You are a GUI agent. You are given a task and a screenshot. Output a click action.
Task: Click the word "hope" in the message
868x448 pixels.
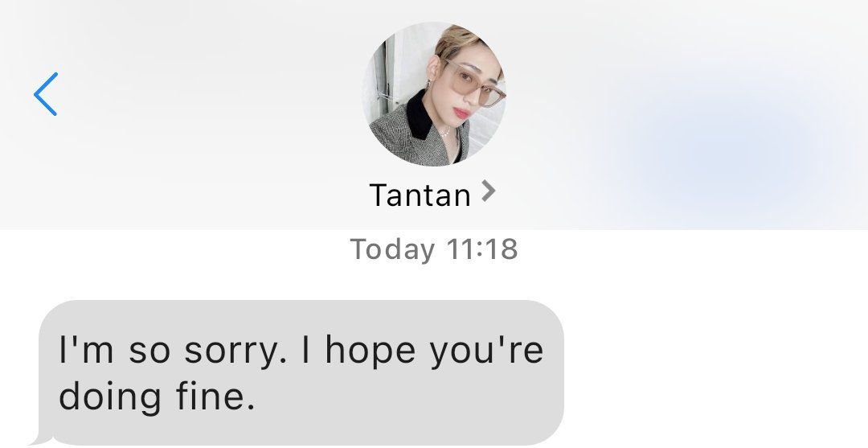(370, 351)
